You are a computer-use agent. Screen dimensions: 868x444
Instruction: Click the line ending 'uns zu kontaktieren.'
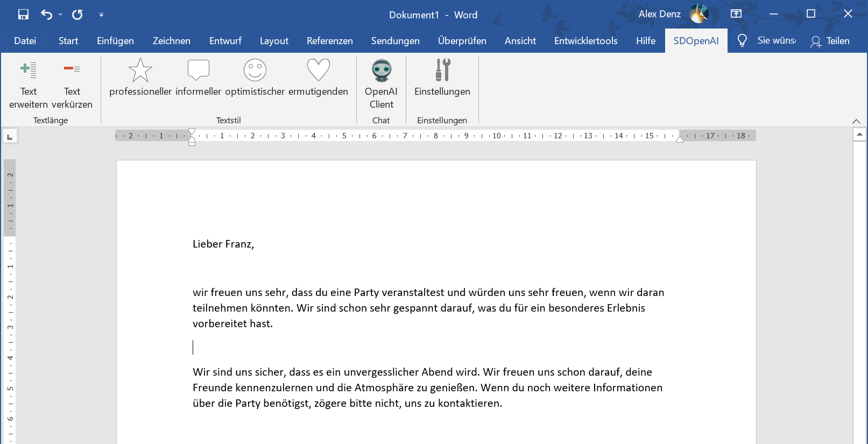348,404
